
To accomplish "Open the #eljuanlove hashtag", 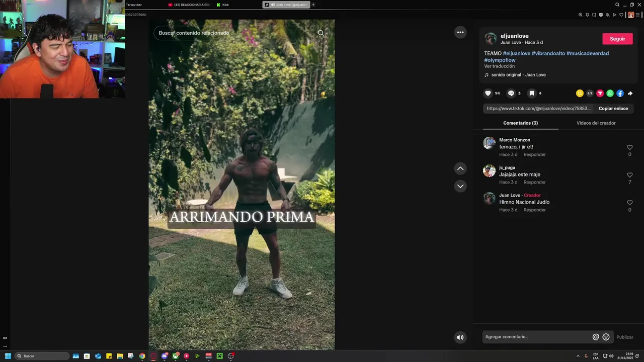I will click(517, 53).
